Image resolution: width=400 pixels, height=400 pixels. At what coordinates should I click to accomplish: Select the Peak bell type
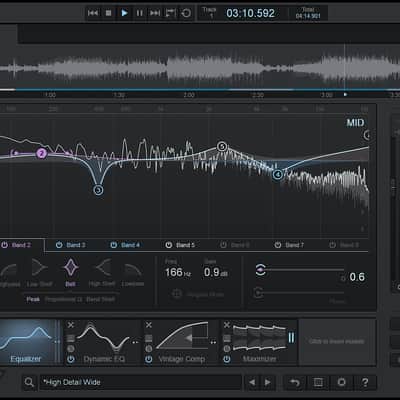[33, 299]
